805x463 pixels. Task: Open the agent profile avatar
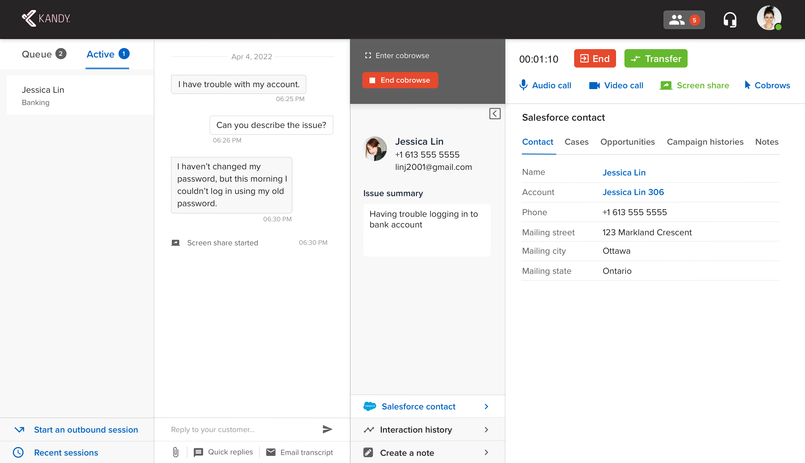769,18
